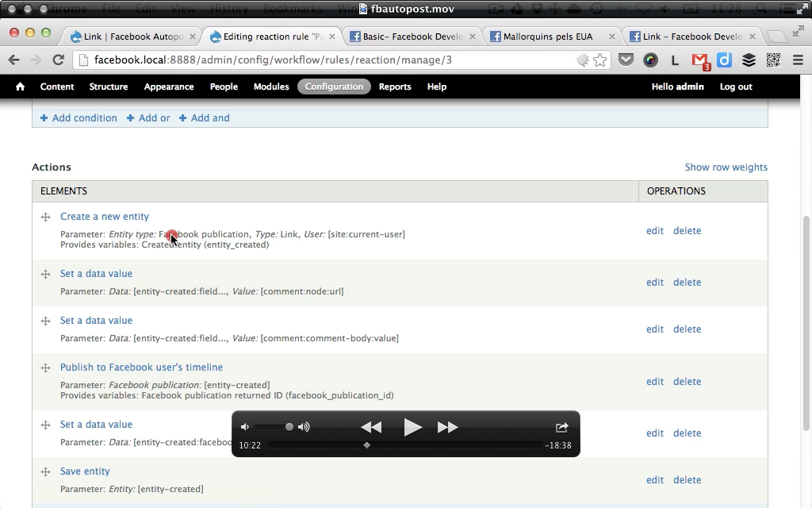Open Create a new entity action

tap(105, 217)
